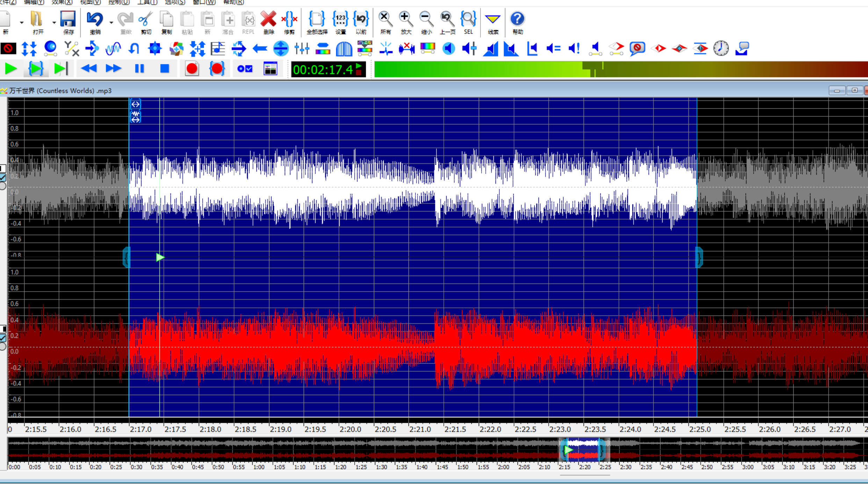The height and width of the screenshot is (484, 868).
Task: Open the pop/click removal effect icon
Action: pos(385,48)
